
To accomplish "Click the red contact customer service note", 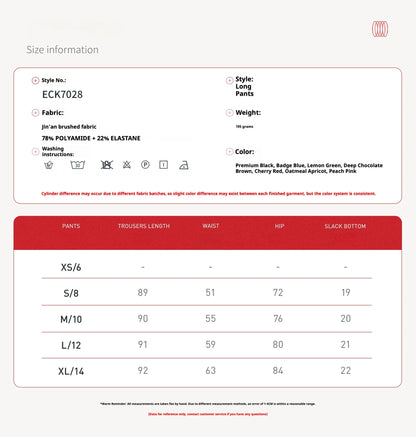I will [208, 414].
